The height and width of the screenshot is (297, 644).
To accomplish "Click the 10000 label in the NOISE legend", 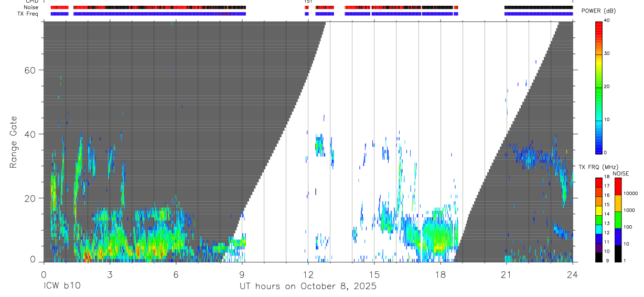I will pyautogui.click(x=631, y=194).
